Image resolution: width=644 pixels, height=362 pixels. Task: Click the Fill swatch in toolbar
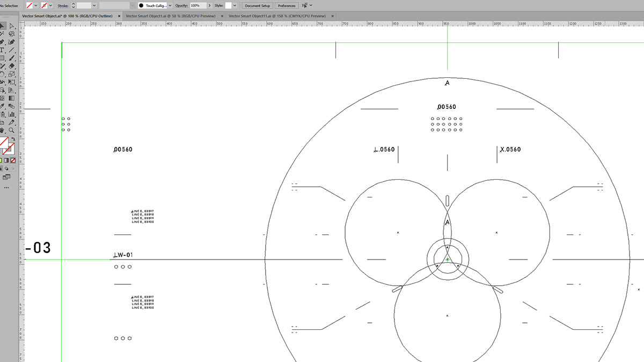tap(4, 142)
